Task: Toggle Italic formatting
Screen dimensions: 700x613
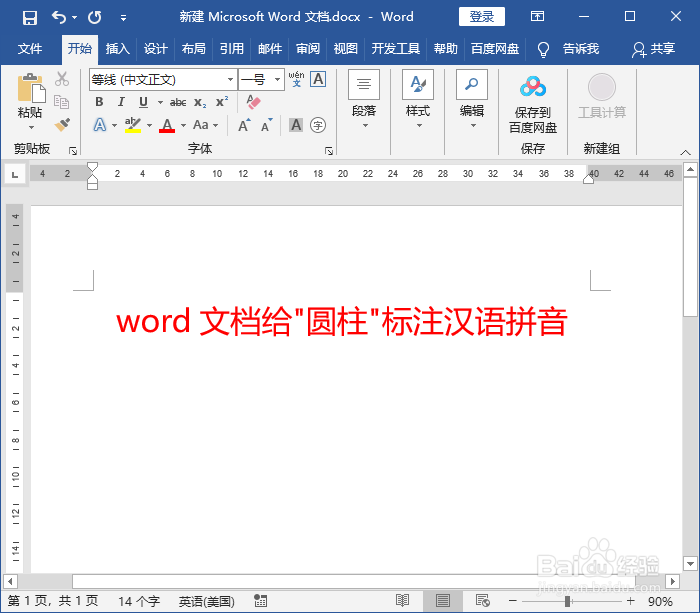Action: pos(121,102)
